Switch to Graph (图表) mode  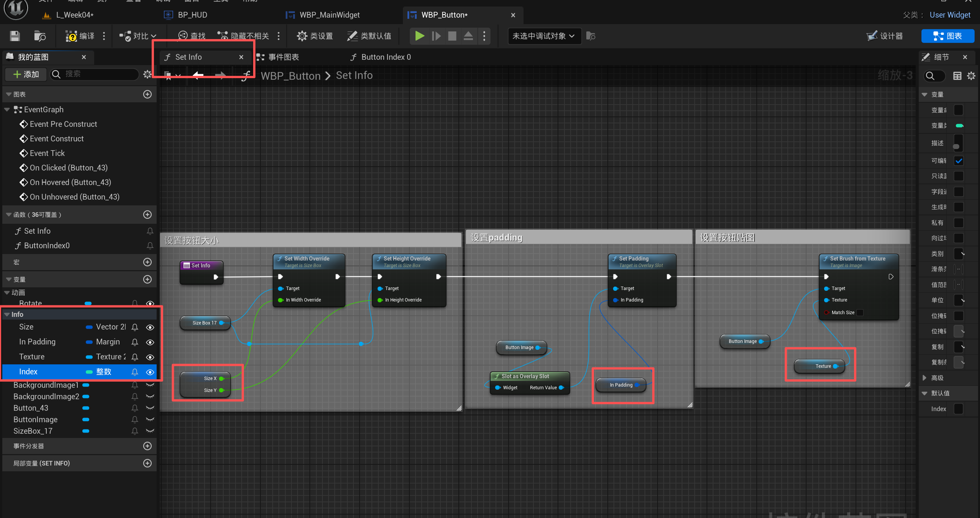pos(948,36)
